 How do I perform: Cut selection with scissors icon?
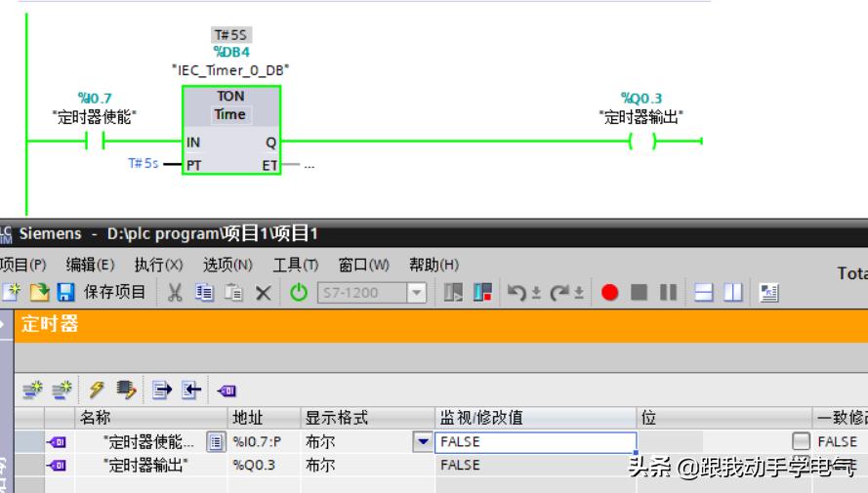point(175,292)
